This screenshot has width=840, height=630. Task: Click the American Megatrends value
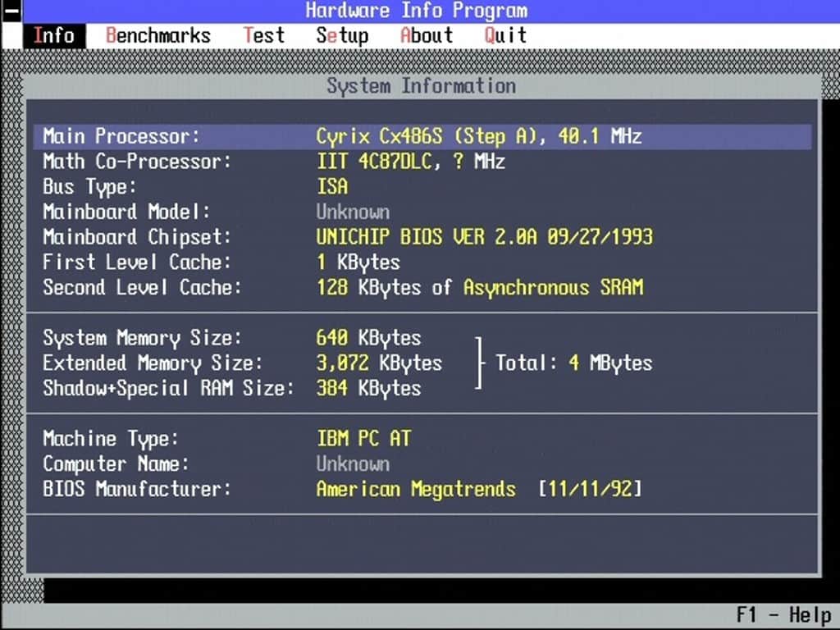point(416,489)
